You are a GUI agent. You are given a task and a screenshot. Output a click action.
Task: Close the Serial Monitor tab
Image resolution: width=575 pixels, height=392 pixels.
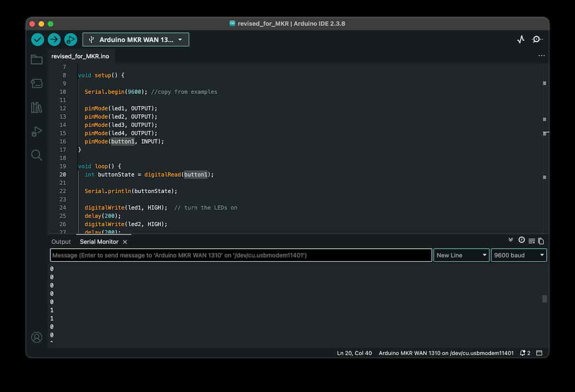[x=125, y=242]
